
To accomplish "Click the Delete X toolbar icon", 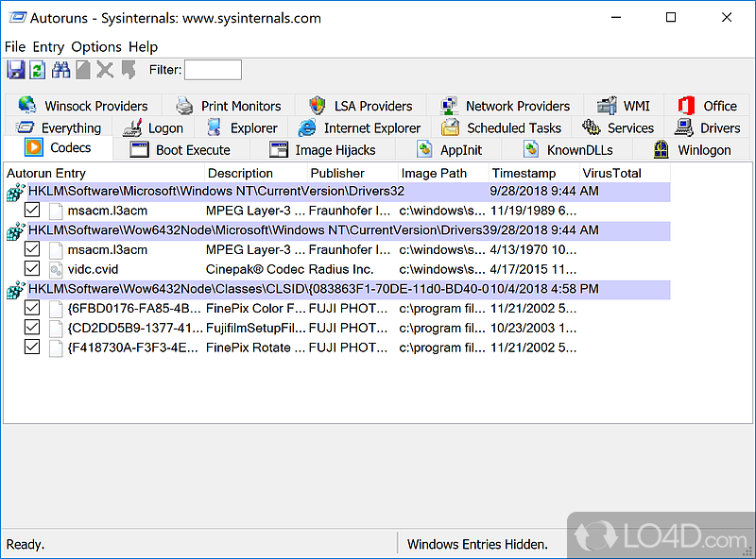I will point(105,70).
